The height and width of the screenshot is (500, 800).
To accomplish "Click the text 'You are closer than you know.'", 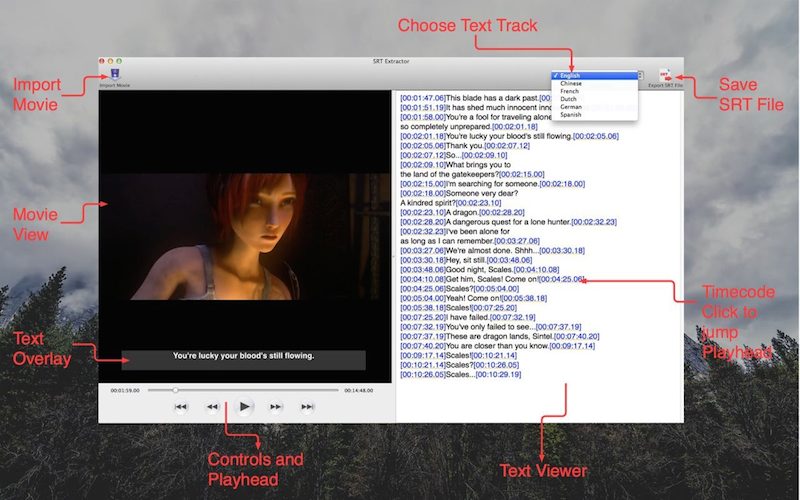I will pos(497,346).
